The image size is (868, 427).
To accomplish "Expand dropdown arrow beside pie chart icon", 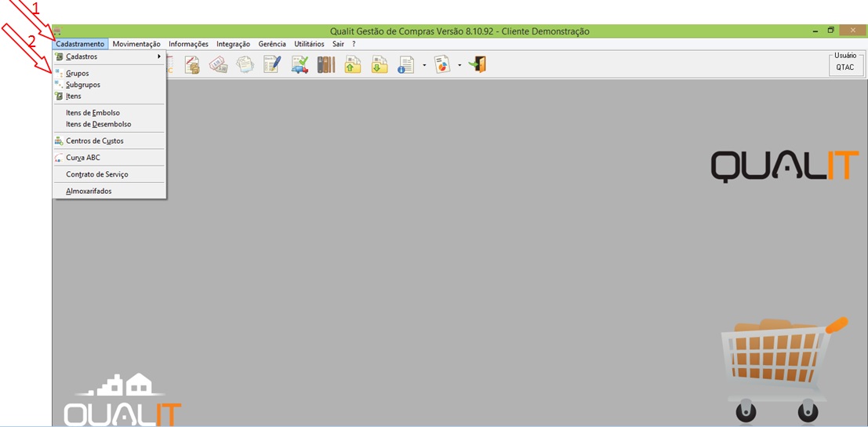I will pyautogui.click(x=459, y=65).
